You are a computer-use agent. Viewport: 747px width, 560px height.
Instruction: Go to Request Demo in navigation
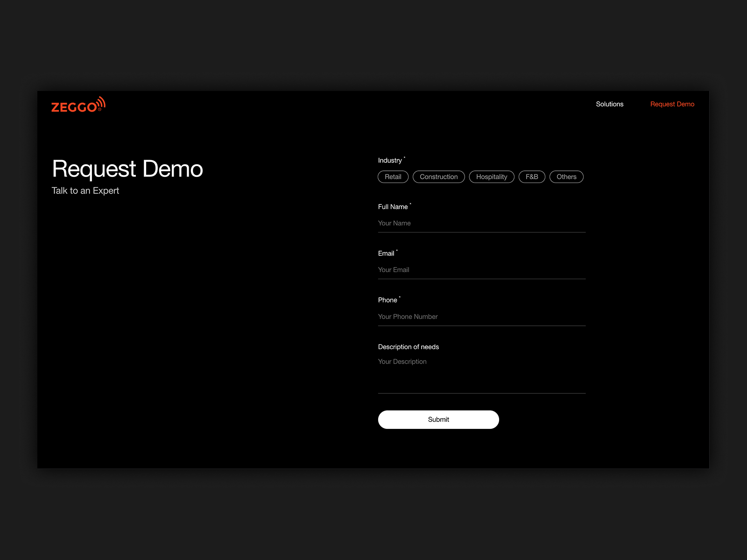tap(672, 104)
